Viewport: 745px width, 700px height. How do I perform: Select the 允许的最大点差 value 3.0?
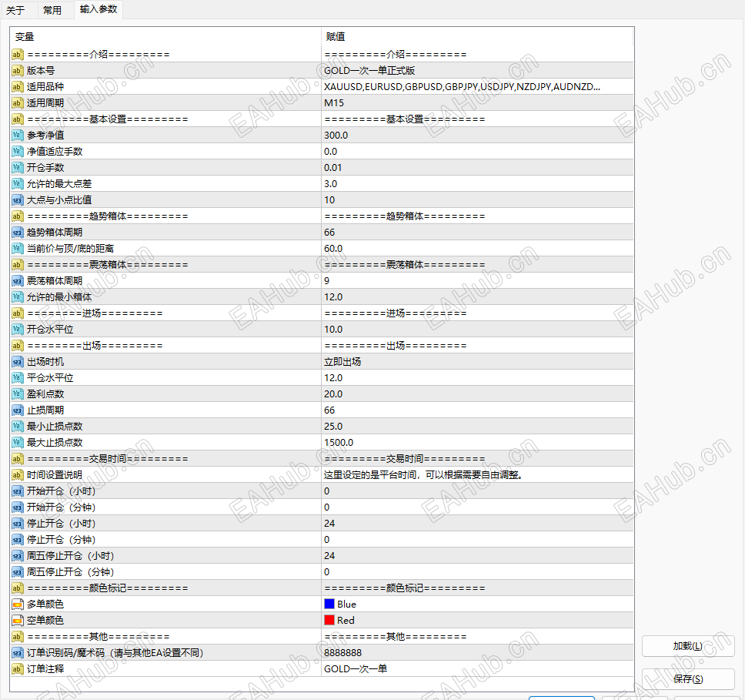coord(330,183)
